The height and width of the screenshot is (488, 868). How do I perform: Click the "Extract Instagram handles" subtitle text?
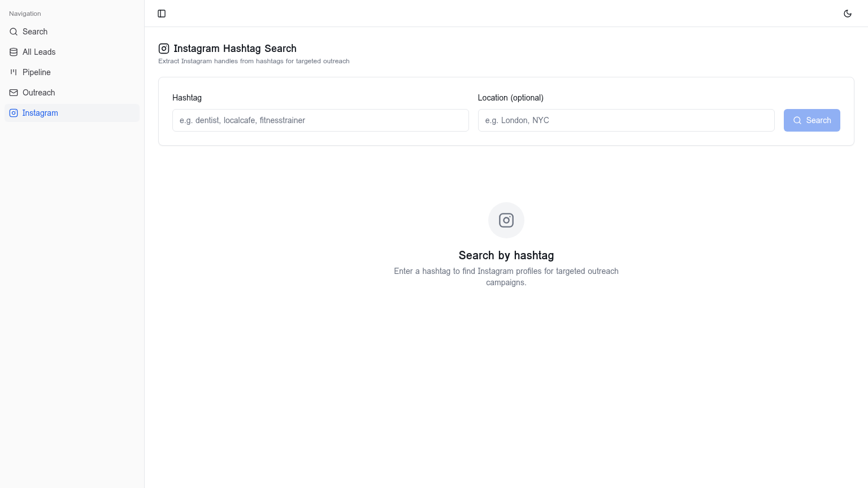[x=254, y=61]
